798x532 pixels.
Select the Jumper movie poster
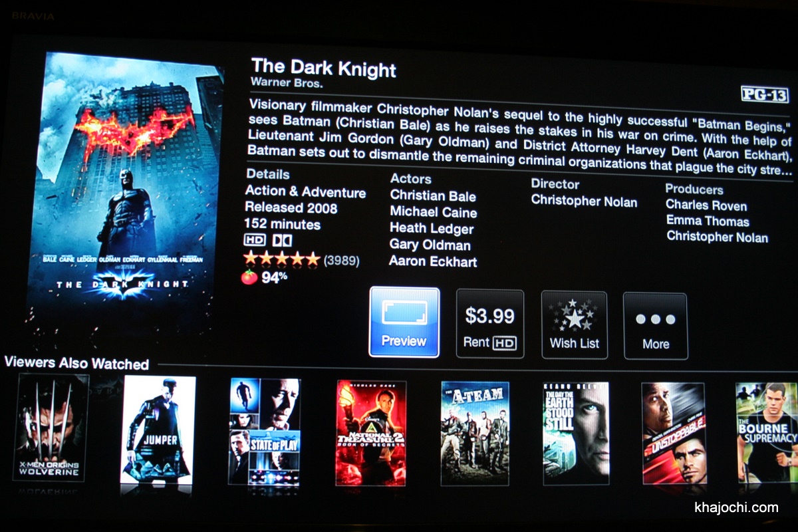[x=158, y=430]
